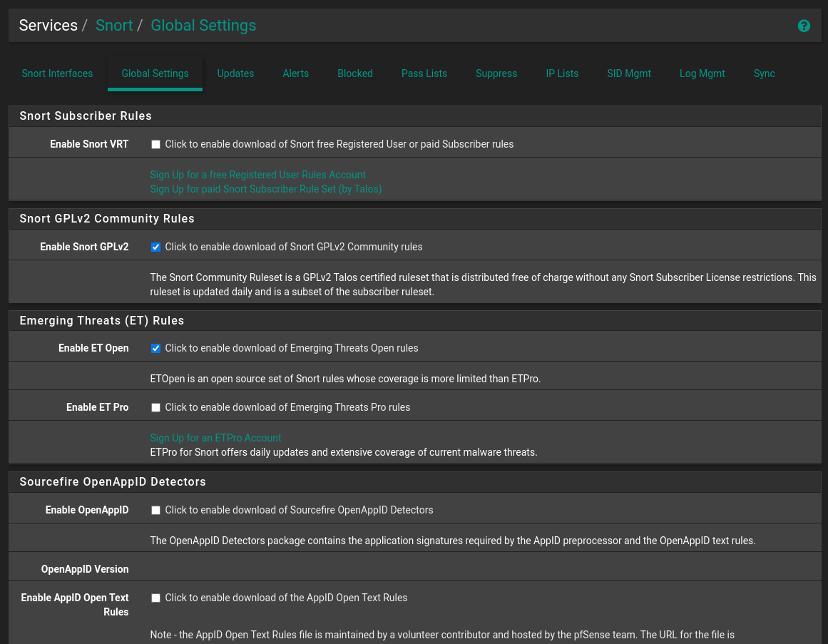This screenshot has width=828, height=644.
Task: Go to the IP Lists tab
Action: (562, 73)
